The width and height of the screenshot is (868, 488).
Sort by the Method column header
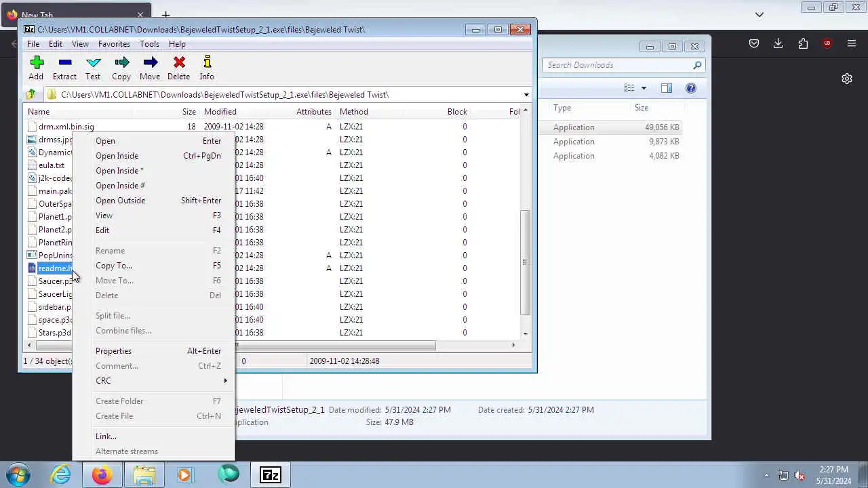coord(354,112)
